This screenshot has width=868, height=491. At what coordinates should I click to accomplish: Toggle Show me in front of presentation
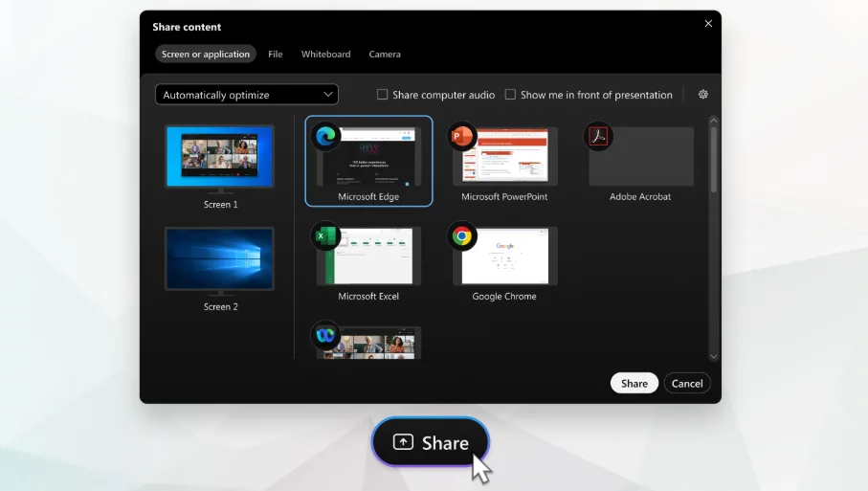[x=511, y=95]
